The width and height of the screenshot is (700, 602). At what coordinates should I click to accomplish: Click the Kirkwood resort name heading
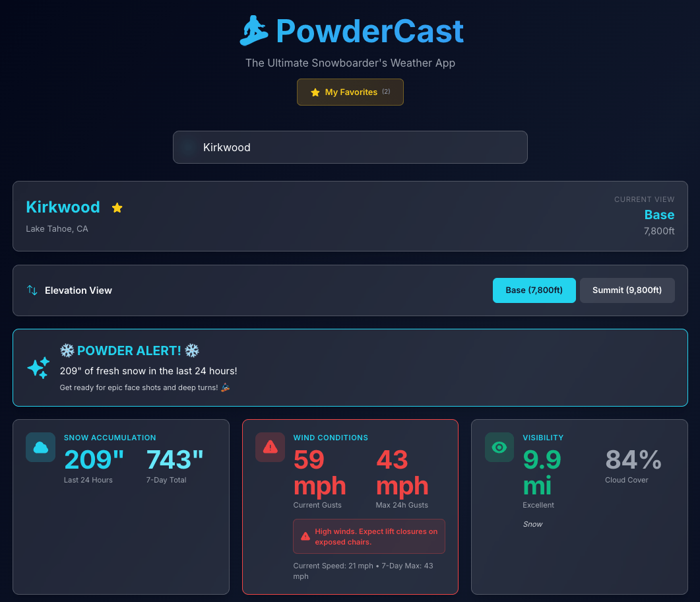coord(63,207)
